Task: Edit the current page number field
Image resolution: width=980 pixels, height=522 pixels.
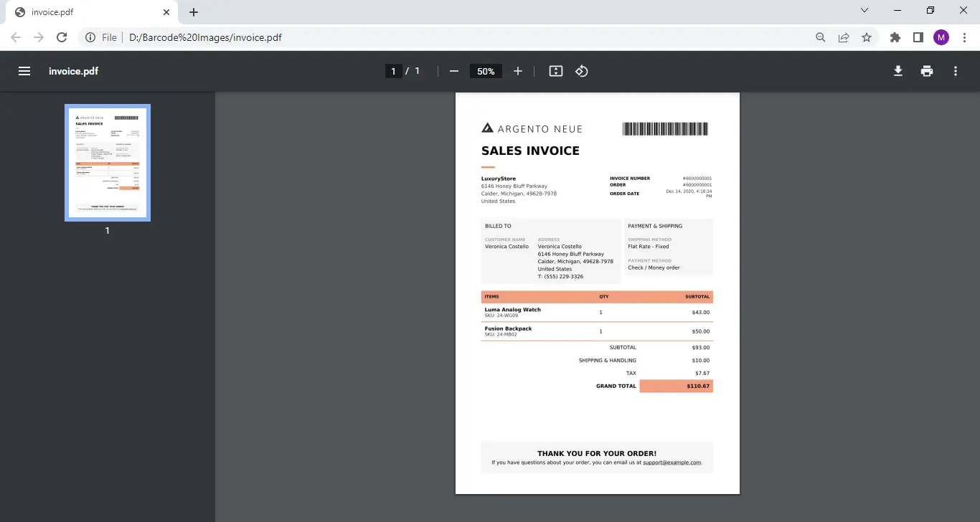Action: (393, 71)
